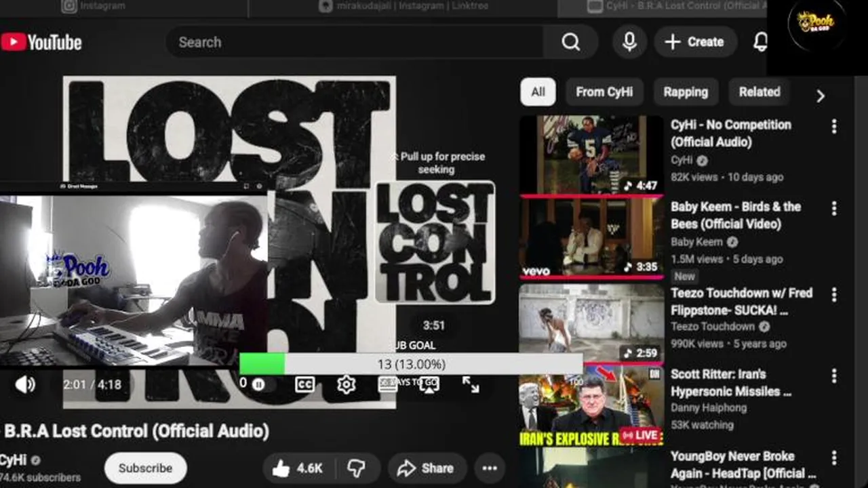Cast the video with the AirPlay icon
This screenshot has width=868, height=488.
429,384
